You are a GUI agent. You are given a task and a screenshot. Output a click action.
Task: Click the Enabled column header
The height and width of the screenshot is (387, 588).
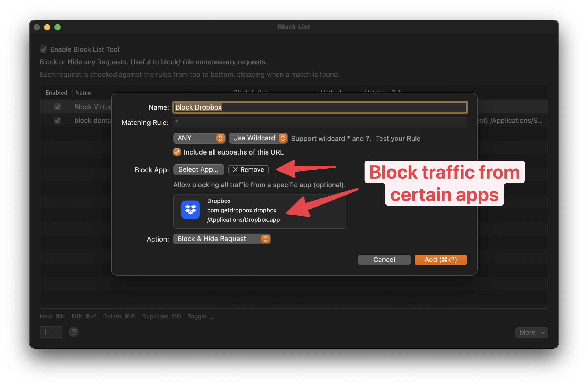56,93
